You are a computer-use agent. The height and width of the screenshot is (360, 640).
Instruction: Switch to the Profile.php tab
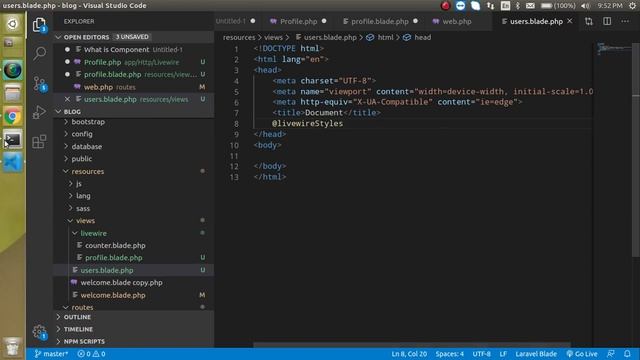point(298,21)
